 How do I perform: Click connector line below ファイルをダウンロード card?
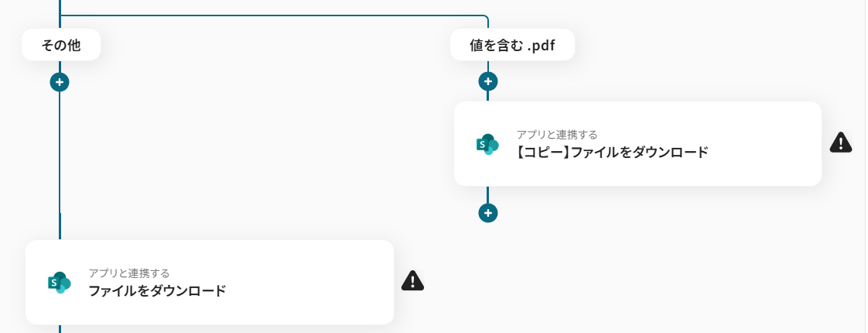[60, 328]
